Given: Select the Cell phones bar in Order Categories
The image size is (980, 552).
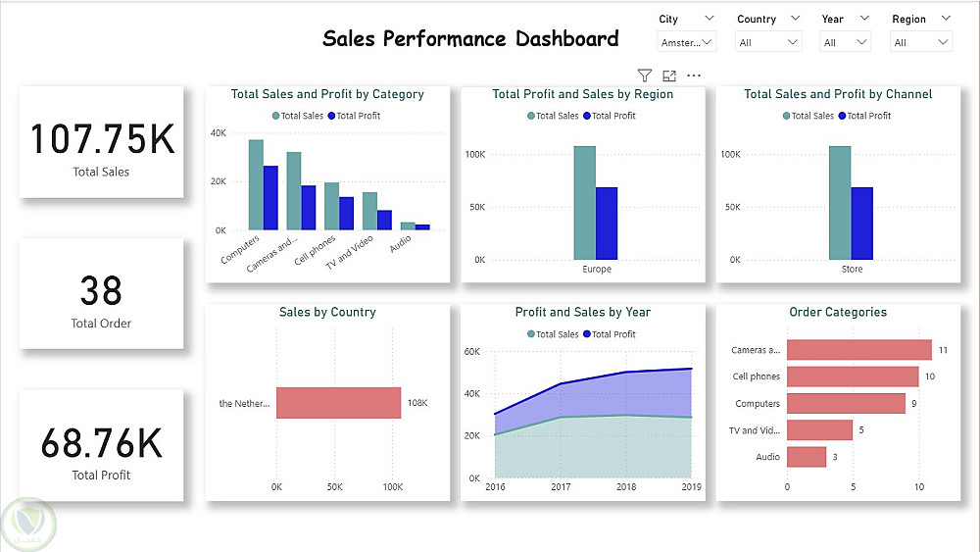Looking at the screenshot, I should tap(853, 376).
